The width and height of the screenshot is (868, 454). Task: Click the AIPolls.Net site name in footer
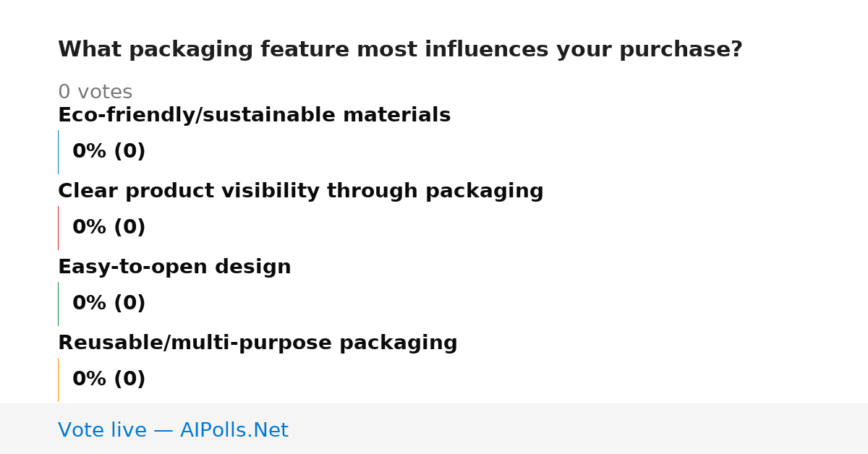(234, 431)
